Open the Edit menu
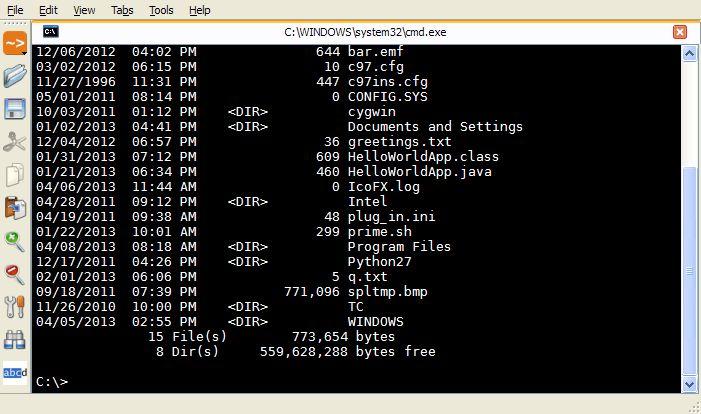 48,10
